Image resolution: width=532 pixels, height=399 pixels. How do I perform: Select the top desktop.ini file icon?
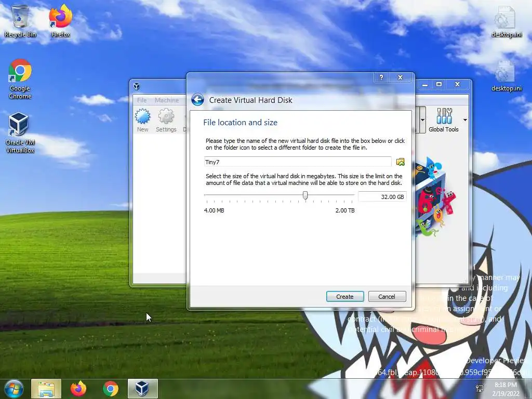click(506, 22)
